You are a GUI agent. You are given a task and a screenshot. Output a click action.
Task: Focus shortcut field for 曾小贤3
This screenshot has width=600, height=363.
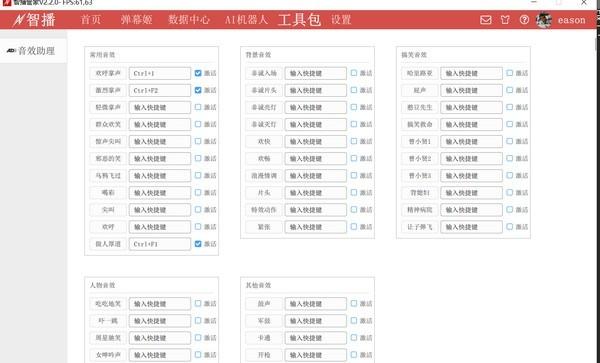click(x=471, y=176)
